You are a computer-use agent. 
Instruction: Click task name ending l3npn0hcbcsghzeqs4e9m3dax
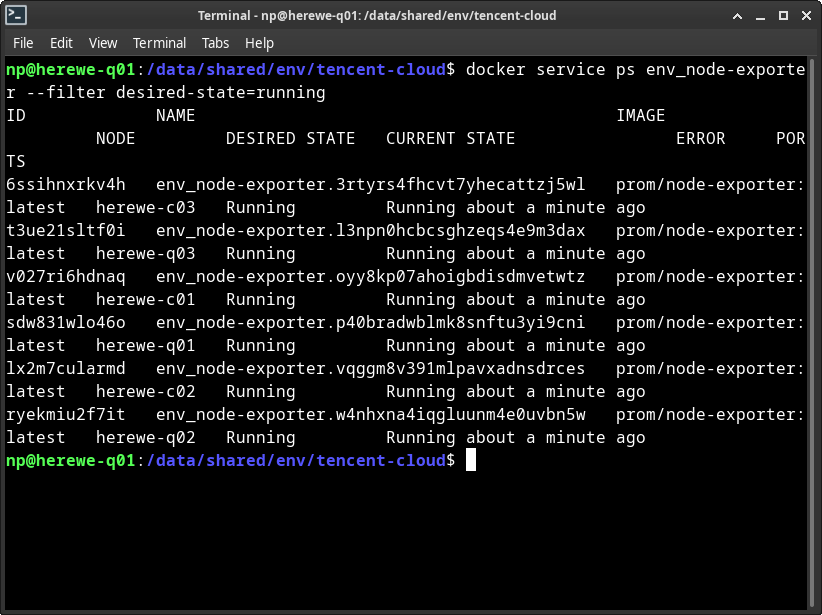pyautogui.click(x=371, y=231)
